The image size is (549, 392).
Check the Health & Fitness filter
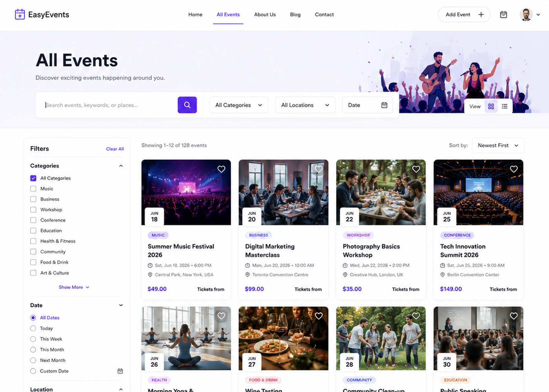[x=33, y=241]
